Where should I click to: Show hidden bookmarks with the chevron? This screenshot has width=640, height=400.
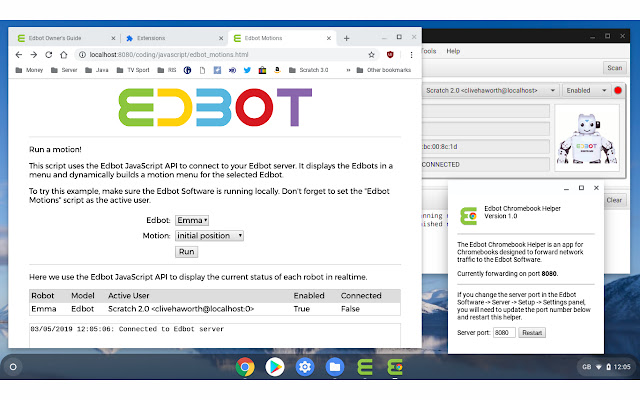pyautogui.click(x=348, y=70)
